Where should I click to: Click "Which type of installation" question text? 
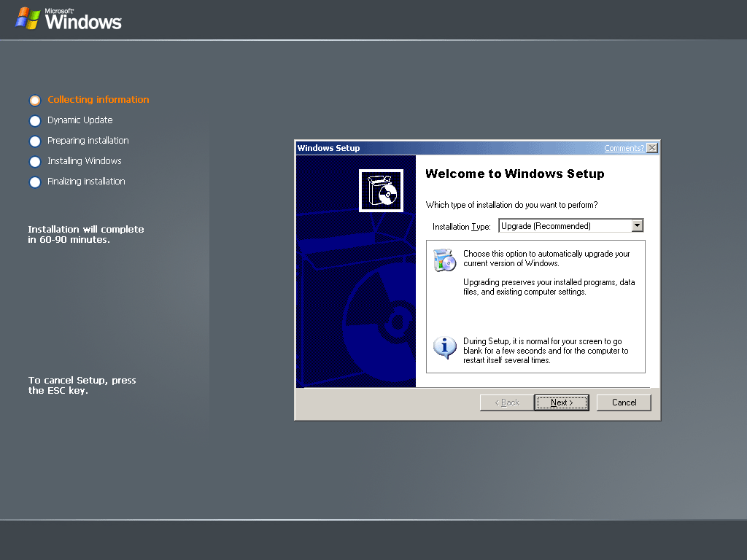511,205
